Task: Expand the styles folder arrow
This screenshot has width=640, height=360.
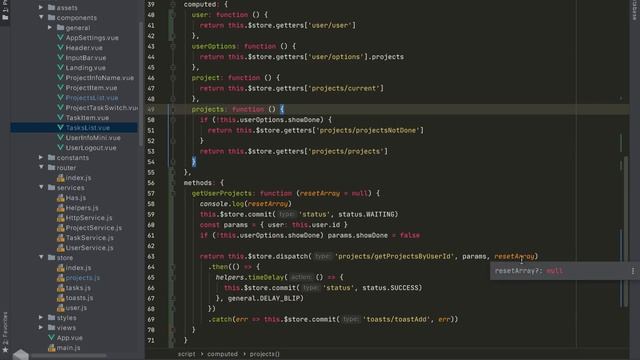Action: (41, 317)
